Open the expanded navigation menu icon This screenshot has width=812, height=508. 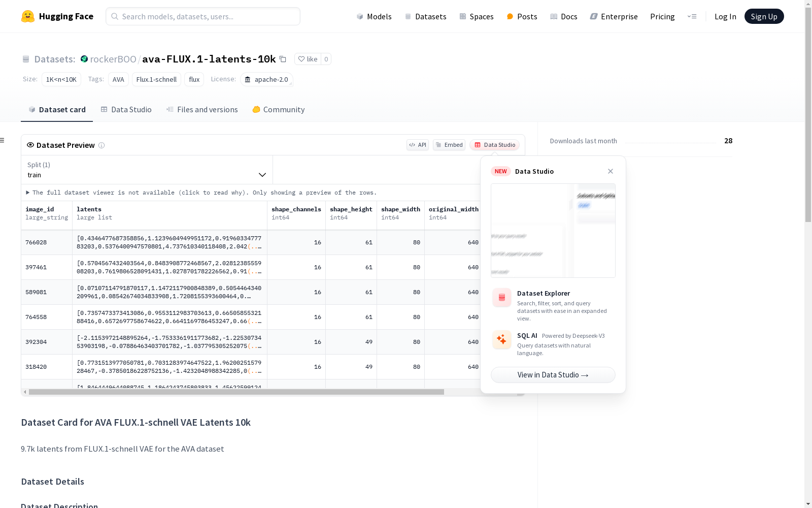pos(692,16)
